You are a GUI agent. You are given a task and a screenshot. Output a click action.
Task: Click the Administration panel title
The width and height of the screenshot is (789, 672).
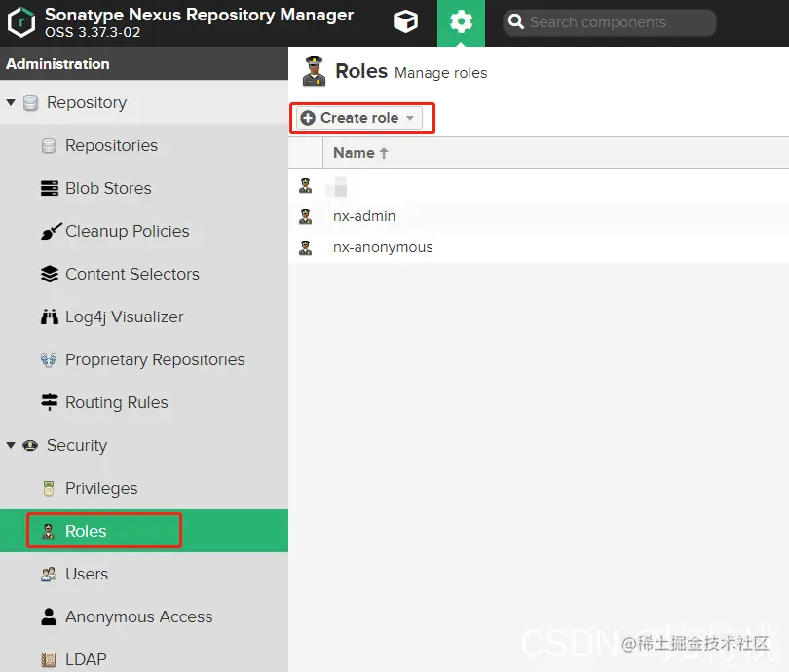pos(57,64)
